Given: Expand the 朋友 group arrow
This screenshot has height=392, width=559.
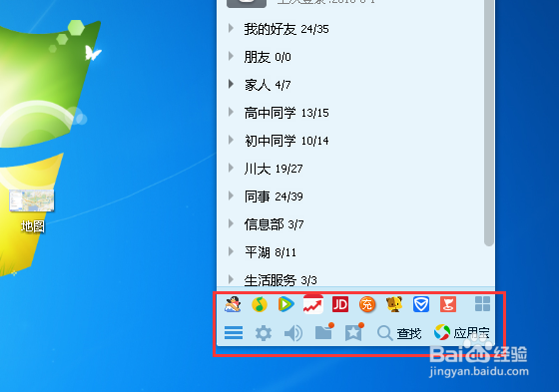Looking at the screenshot, I should (231, 56).
